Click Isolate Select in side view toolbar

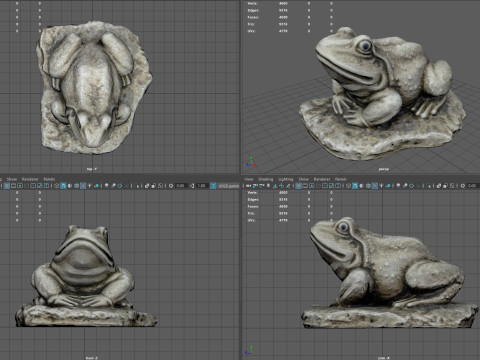tap(429, 186)
